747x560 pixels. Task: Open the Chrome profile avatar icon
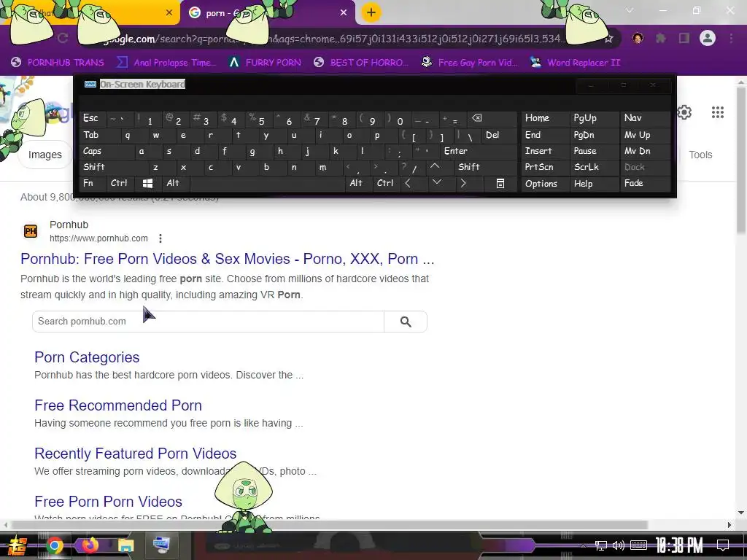(x=708, y=38)
